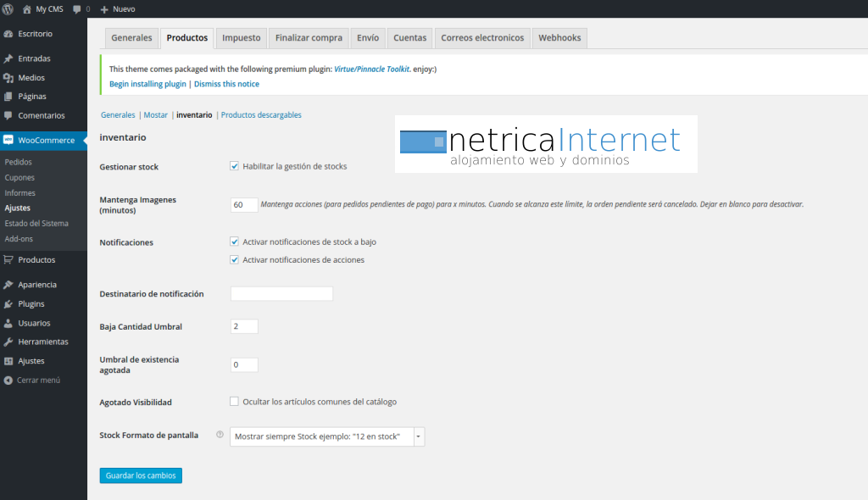Click the Umbral de existencia agotada field

pos(244,365)
